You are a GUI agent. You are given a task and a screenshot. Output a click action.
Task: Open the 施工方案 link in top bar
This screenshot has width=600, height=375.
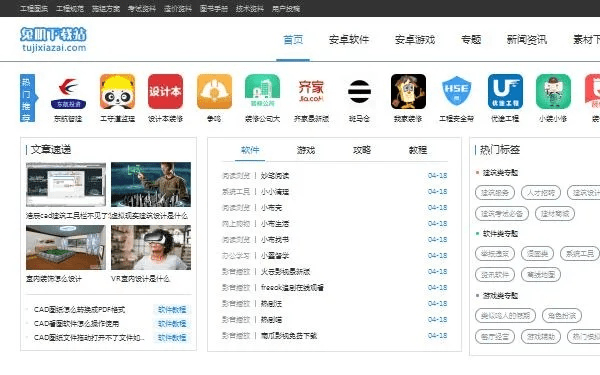(x=106, y=8)
